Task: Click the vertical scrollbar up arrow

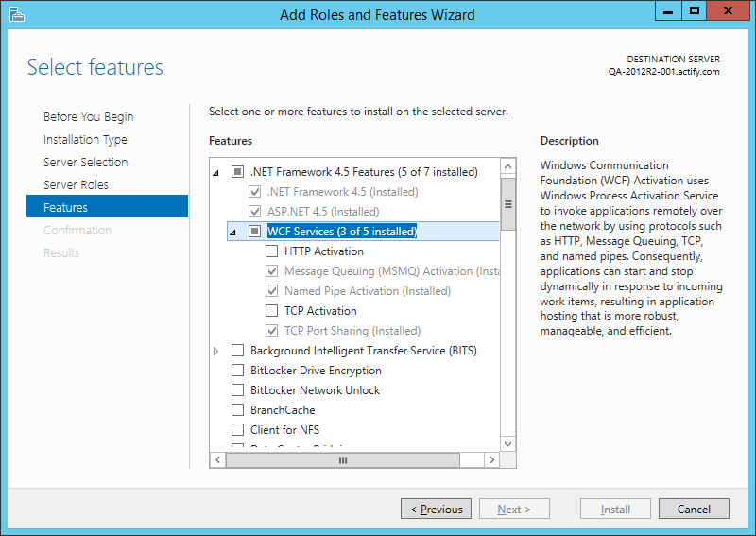Action: click(507, 165)
